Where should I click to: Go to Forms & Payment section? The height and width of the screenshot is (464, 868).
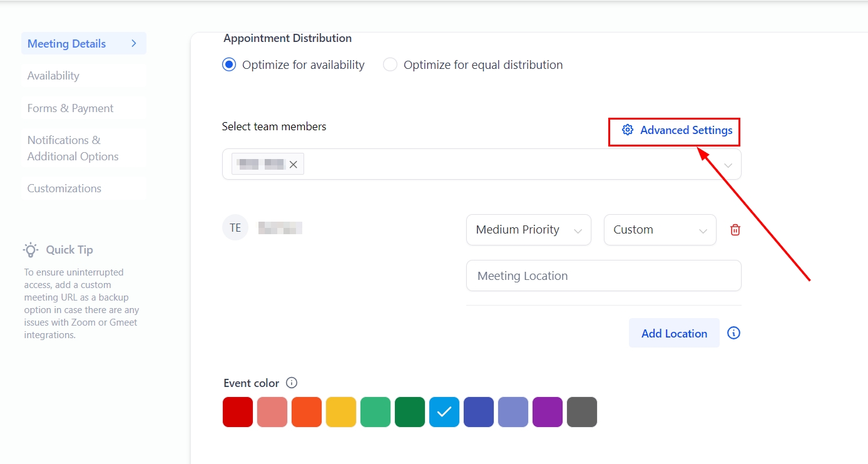pos(70,108)
